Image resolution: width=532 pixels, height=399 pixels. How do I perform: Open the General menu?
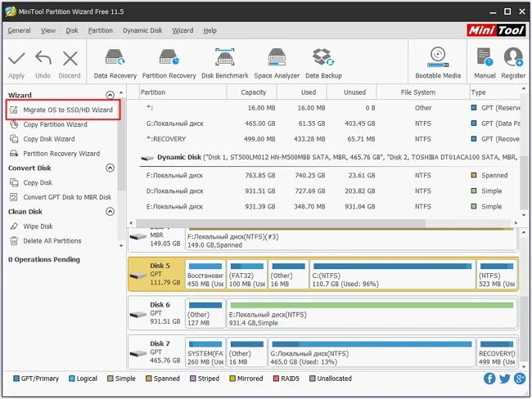tap(19, 30)
